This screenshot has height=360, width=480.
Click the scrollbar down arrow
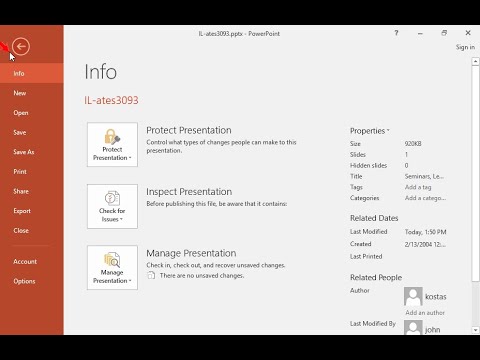pos(475,330)
